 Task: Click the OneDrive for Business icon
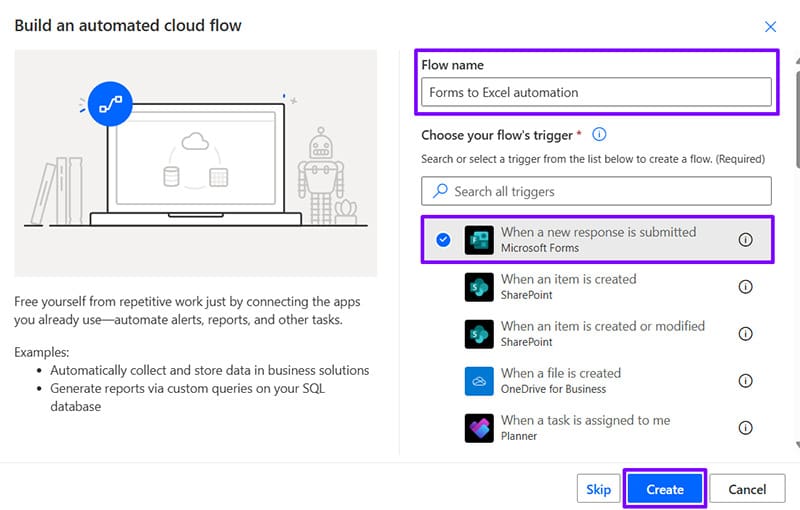(480, 381)
